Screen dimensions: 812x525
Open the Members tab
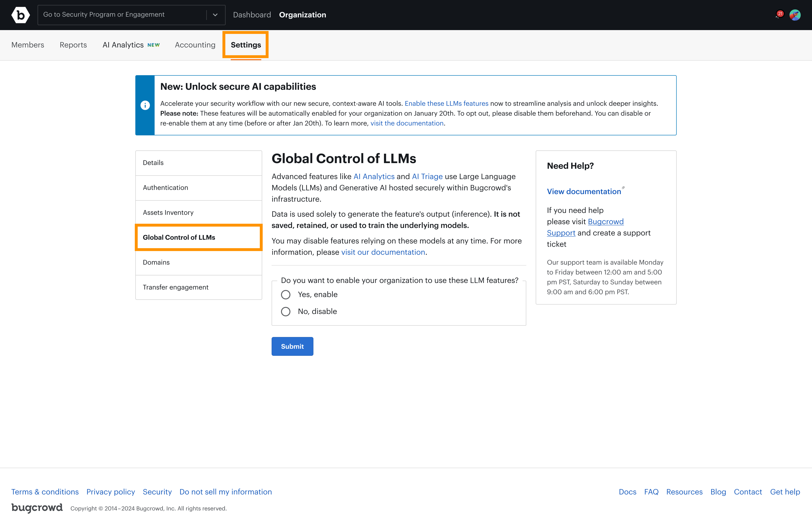(x=27, y=45)
